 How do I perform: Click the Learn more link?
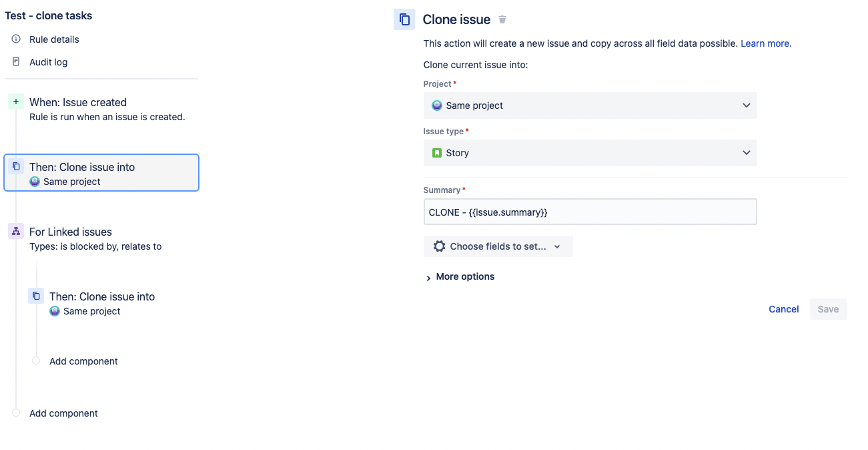[x=765, y=43]
